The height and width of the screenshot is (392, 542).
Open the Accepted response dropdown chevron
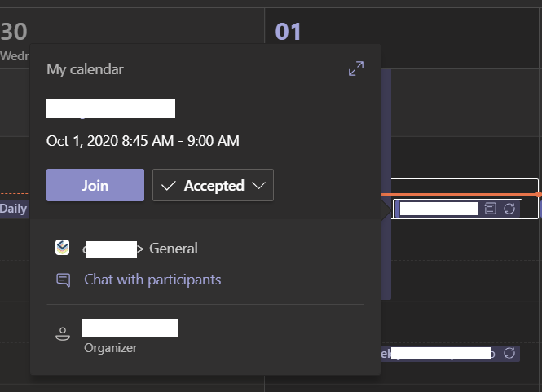(259, 186)
